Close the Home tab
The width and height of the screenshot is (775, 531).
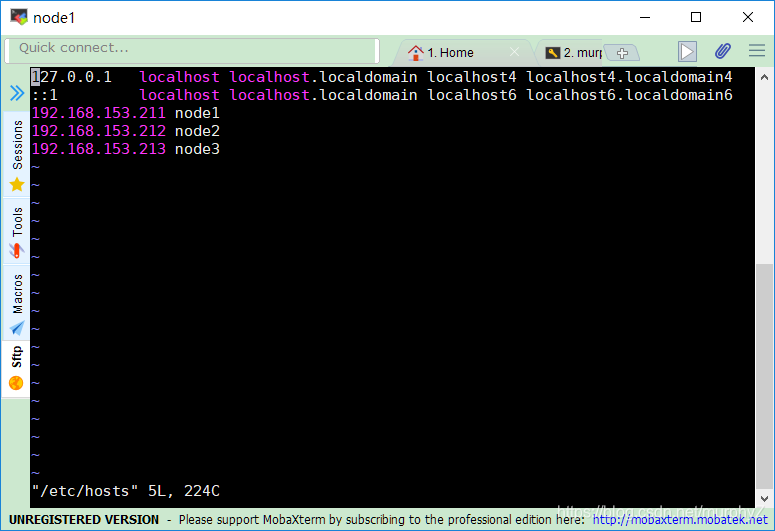(515, 52)
